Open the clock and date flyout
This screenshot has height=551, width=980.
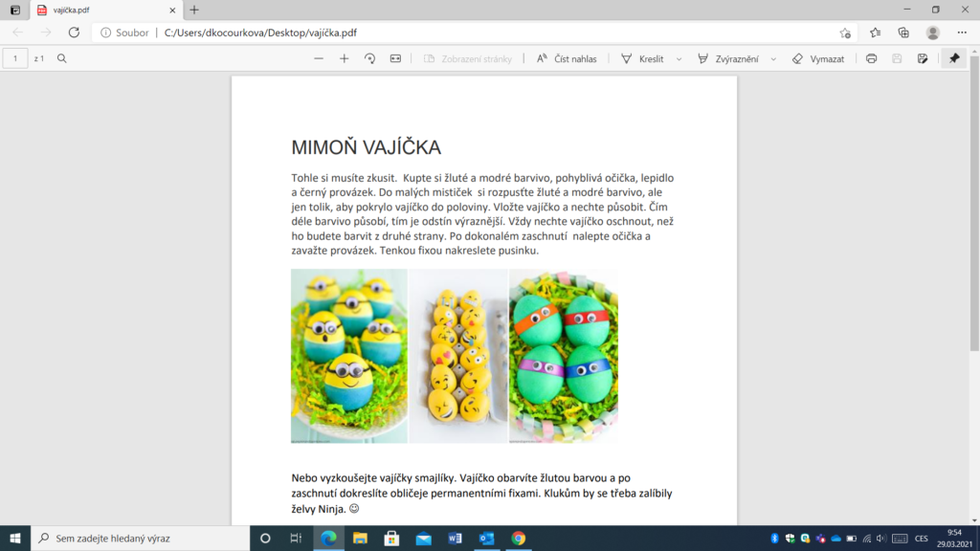click(x=954, y=538)
